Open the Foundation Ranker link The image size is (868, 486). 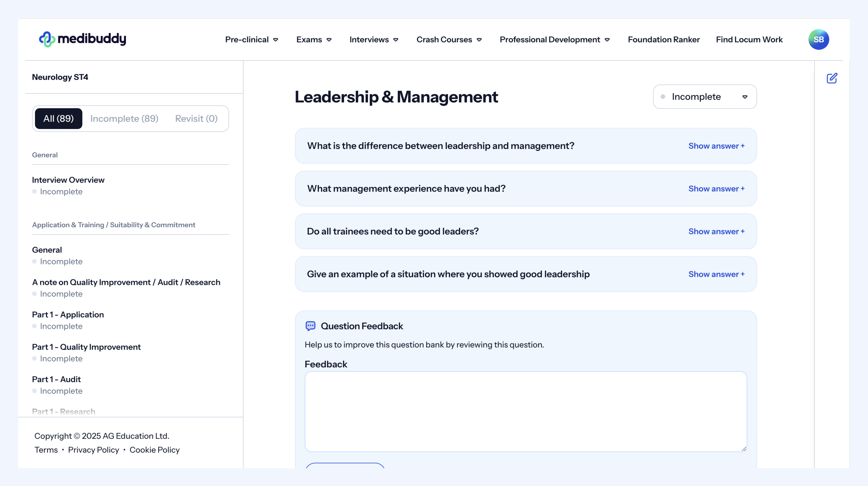point(664,40)
